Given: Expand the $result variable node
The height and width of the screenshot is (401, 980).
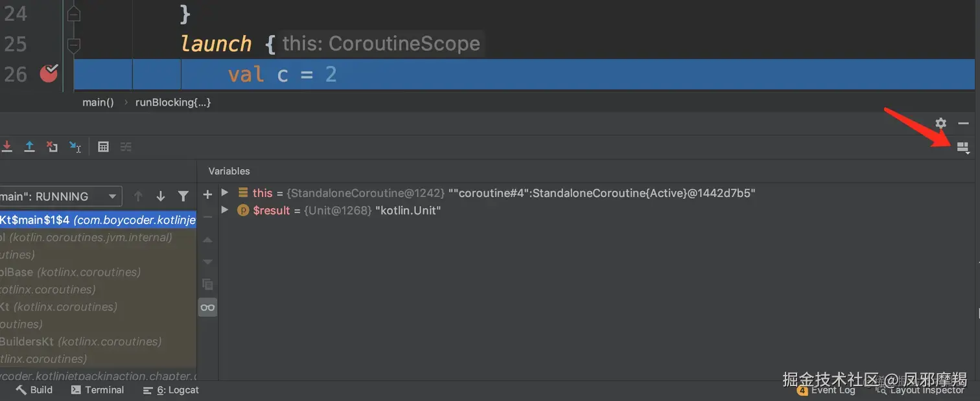Looking at the screenshot, I should tap(225, 210).
